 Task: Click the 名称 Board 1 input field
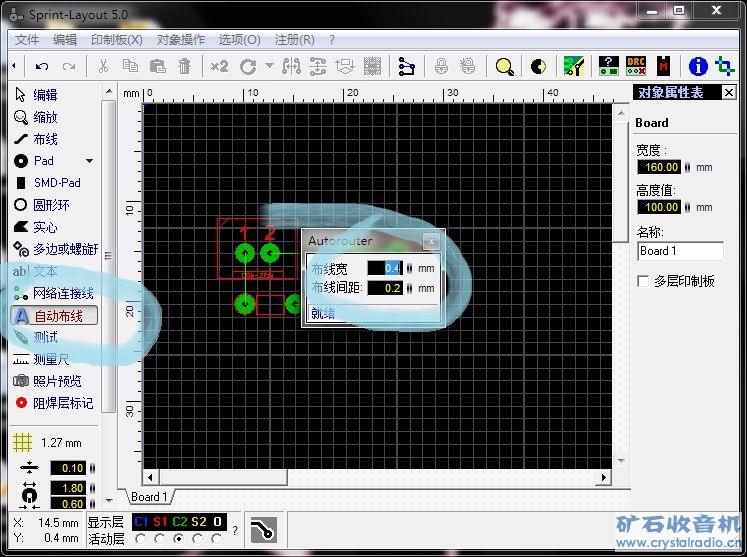(680, 251)
